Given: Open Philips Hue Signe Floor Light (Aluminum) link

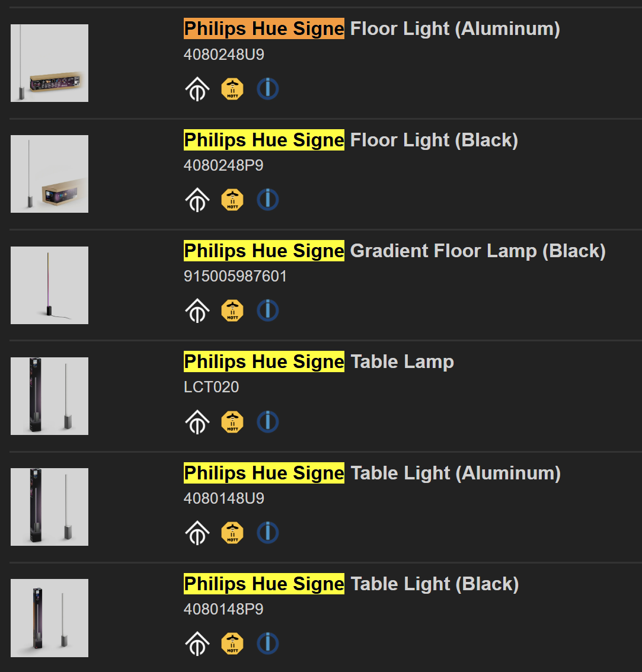Looking at the screenshot, I should click(372, 28).
